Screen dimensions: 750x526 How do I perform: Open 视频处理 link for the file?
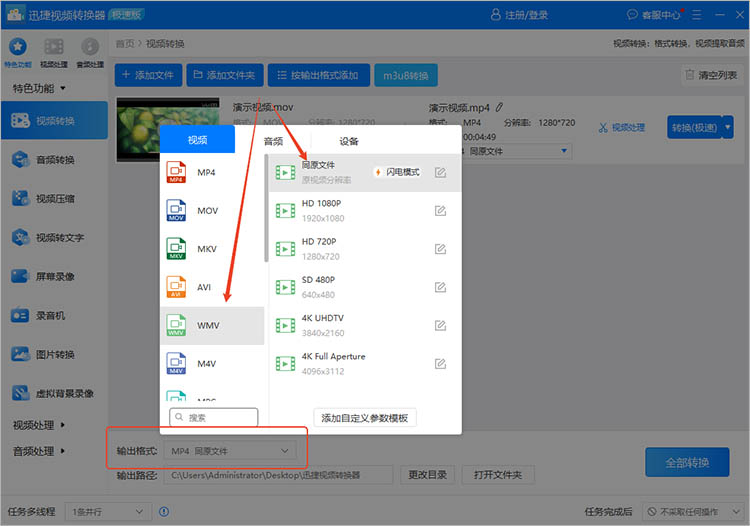pos(621,127)
